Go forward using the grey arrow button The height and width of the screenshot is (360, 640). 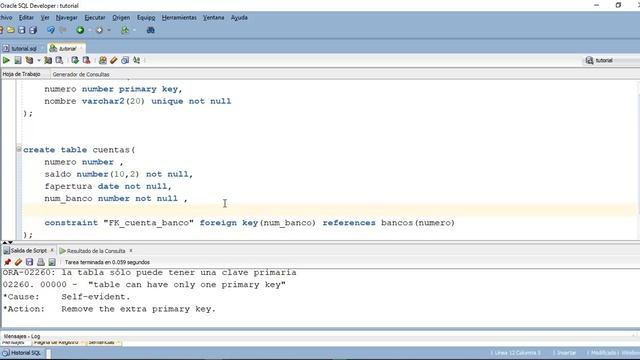[x=99, y=30]
